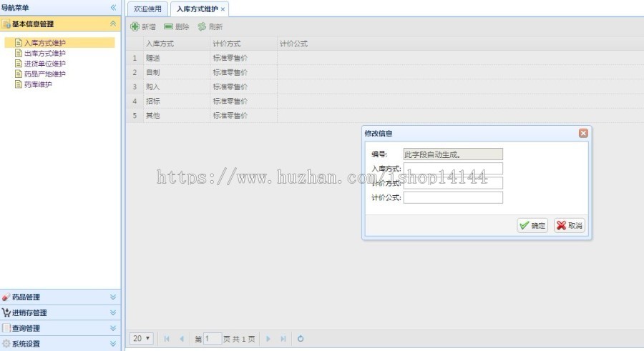
Task: Select the row 招标
Action: (385, 101)
